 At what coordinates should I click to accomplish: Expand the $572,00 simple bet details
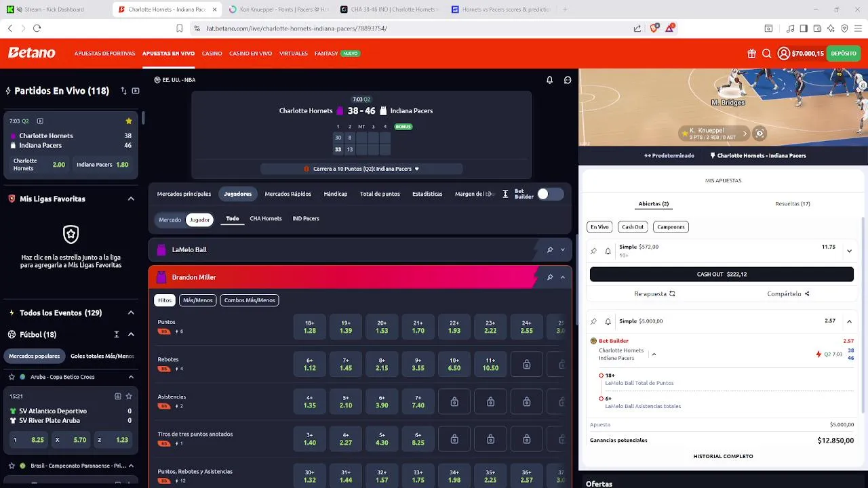849,251
